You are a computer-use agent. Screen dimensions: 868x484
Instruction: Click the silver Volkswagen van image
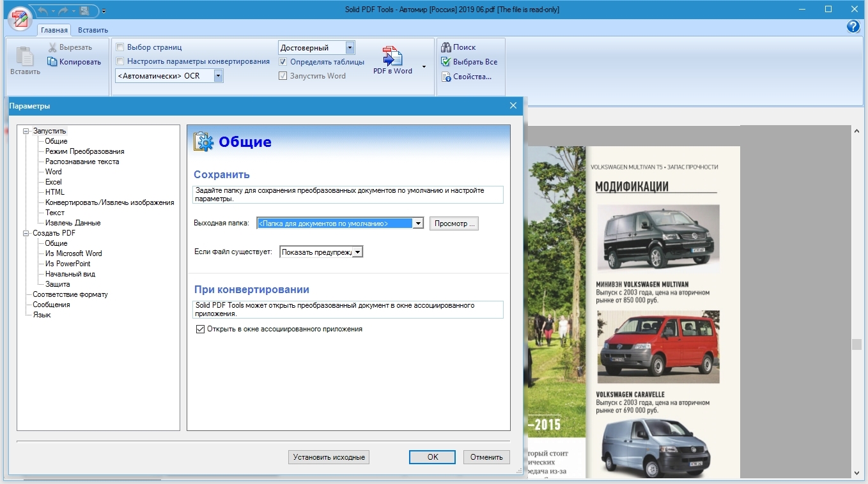click(658, 448)
